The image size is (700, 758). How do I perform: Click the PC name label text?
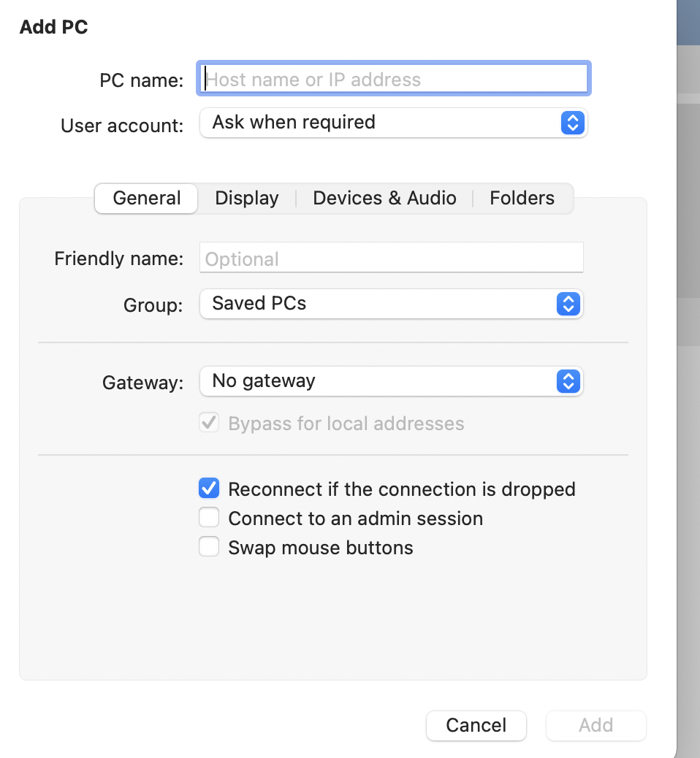click(142, 80)
